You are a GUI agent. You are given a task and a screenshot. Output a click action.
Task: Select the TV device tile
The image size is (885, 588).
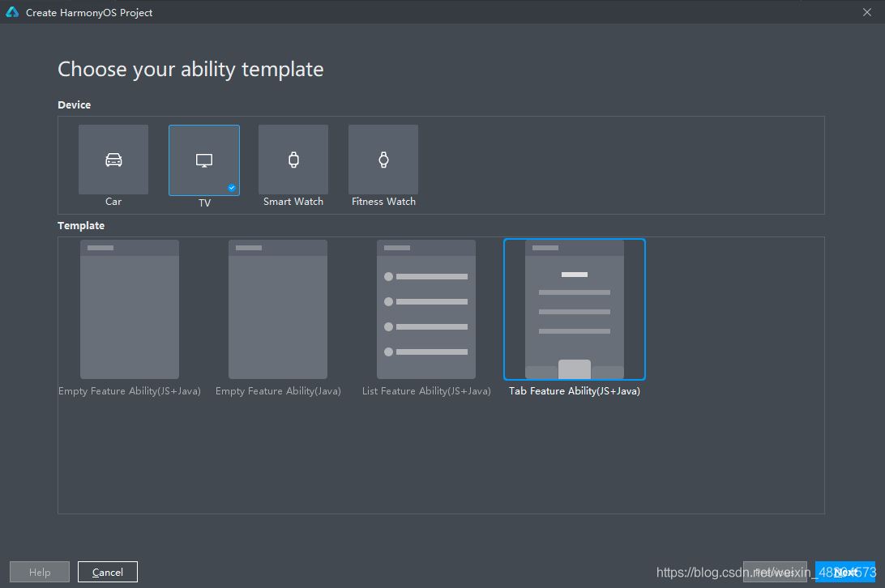point(204,160)
